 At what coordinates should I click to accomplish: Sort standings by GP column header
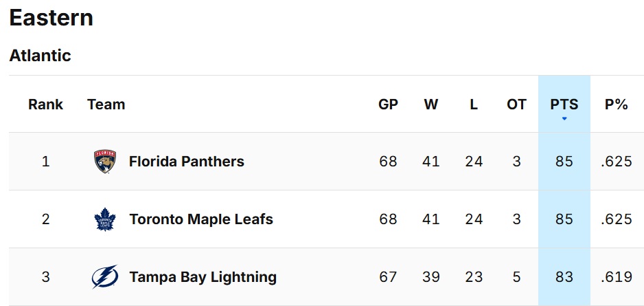[388, 105]
